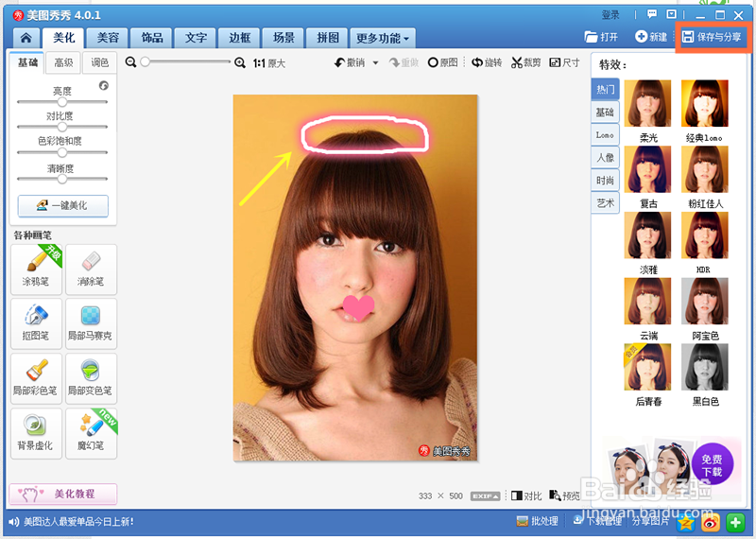The height and width of the screenshot is (539, 756).
Task: Apply the 淡雅 effect thumbnail
Action: [x=647, y=235]
